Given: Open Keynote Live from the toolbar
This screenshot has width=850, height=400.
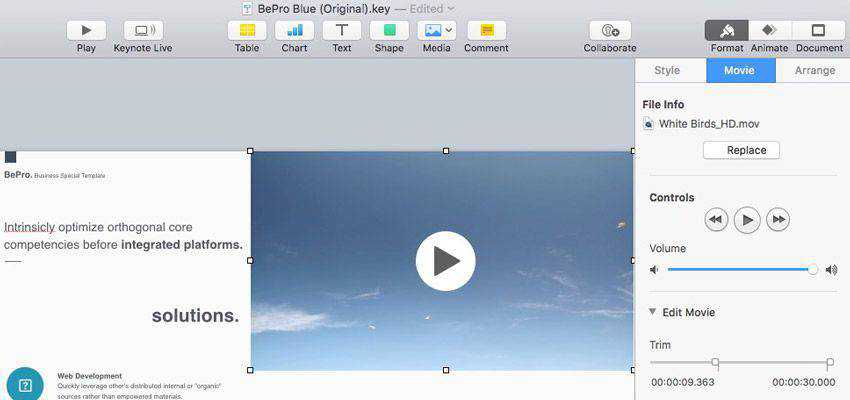Looking at the screenshot, I should point(143,31).
